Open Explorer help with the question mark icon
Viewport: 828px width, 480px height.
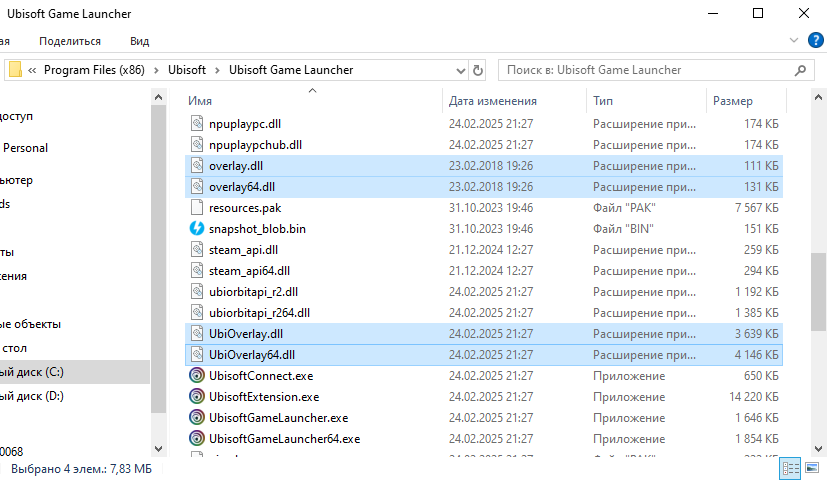coord(815,41)
